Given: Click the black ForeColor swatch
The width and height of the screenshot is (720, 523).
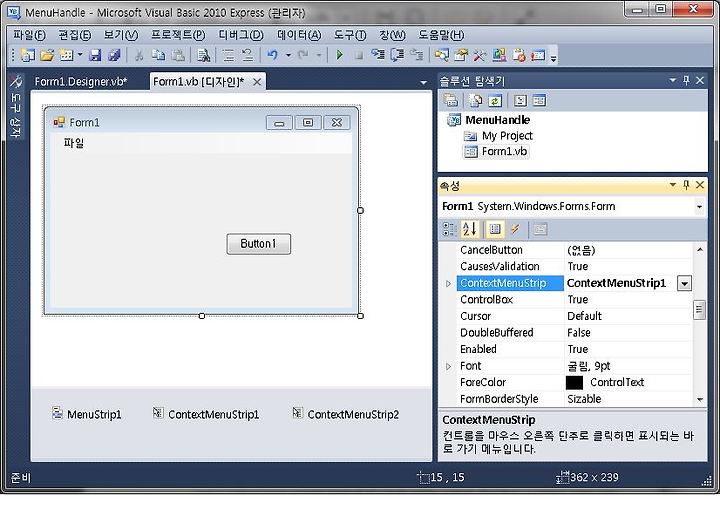Looking at the screenshot, I should 574,382.
